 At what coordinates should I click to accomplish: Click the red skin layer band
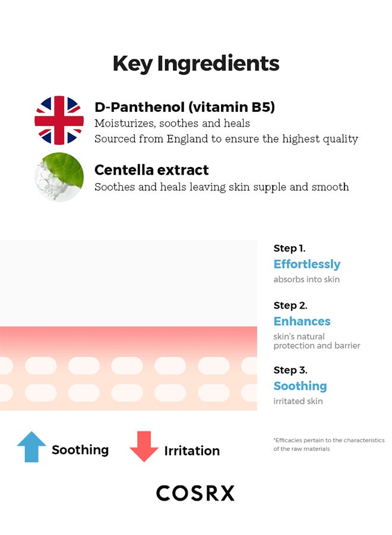coord(128,341)
